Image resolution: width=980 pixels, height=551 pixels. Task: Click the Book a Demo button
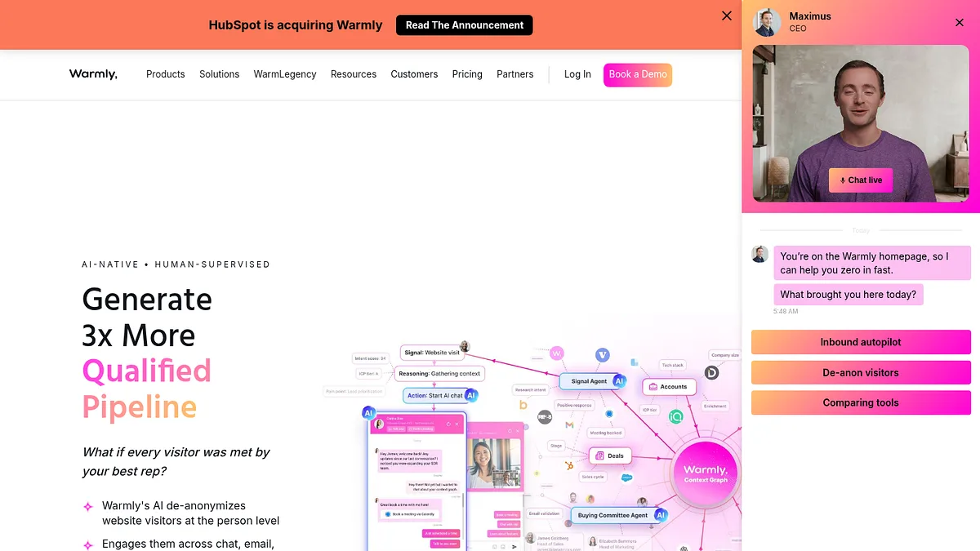coord(638,74)
